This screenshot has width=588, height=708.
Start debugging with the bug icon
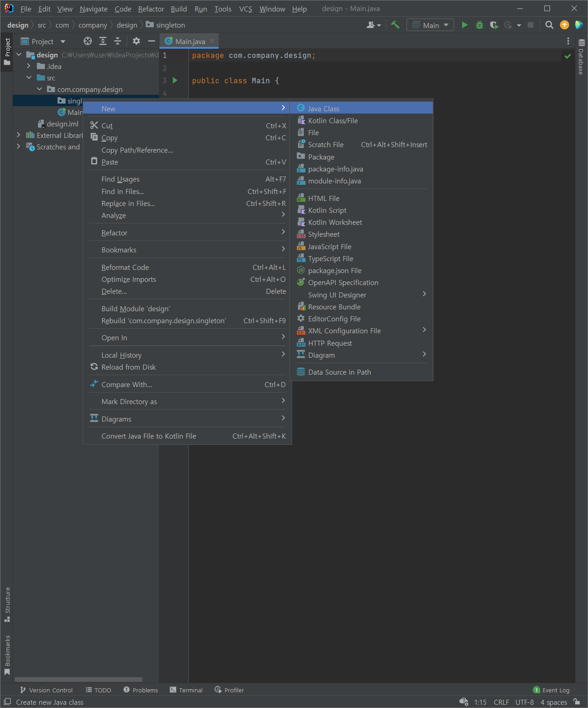point(479,25)
